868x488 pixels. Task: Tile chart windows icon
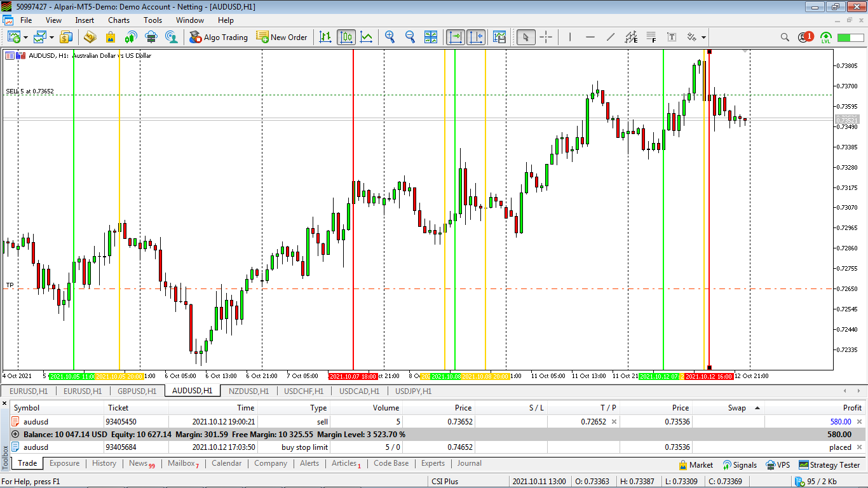[431, 37]
